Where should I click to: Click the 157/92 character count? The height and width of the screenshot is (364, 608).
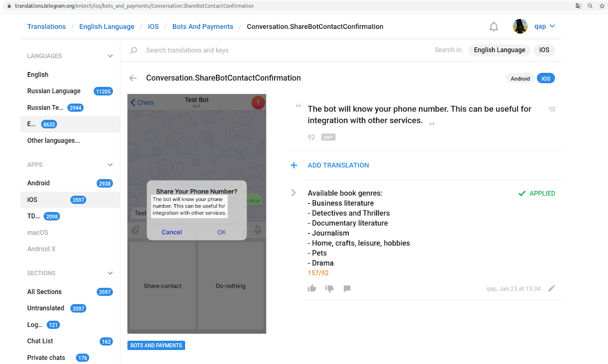point(318,273)
